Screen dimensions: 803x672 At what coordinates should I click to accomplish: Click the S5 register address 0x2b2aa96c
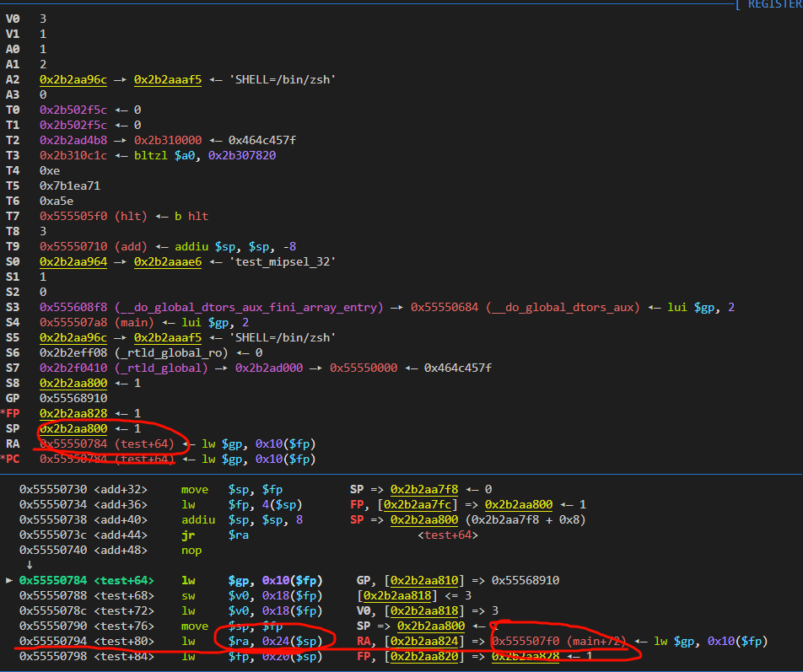point(73,337)
